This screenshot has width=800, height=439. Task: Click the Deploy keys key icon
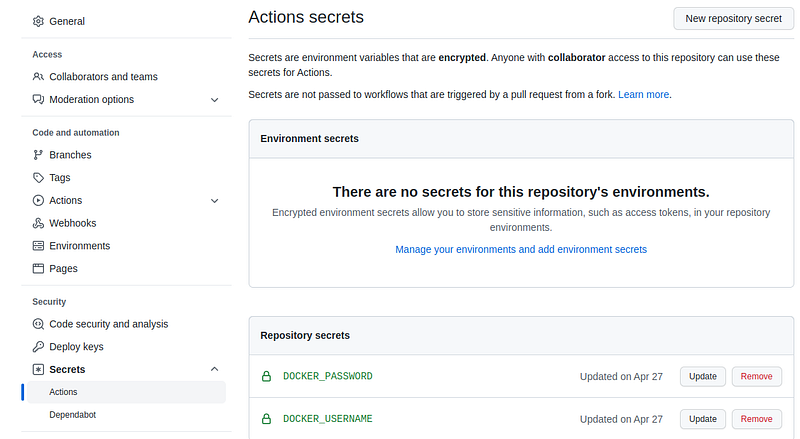(38, 347)
